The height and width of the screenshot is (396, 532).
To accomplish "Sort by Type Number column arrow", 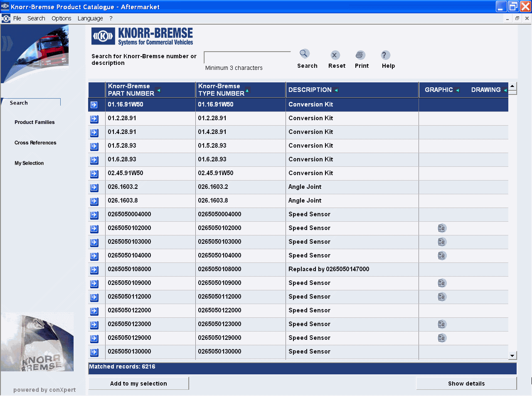I will pos(247,90).
